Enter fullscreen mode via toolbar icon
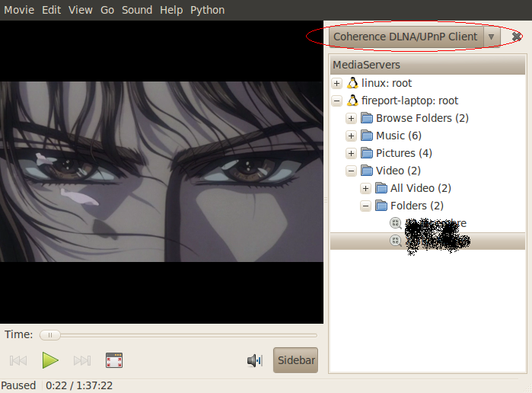The height and width of the screenshot is (393, 532). click(114, 360)
